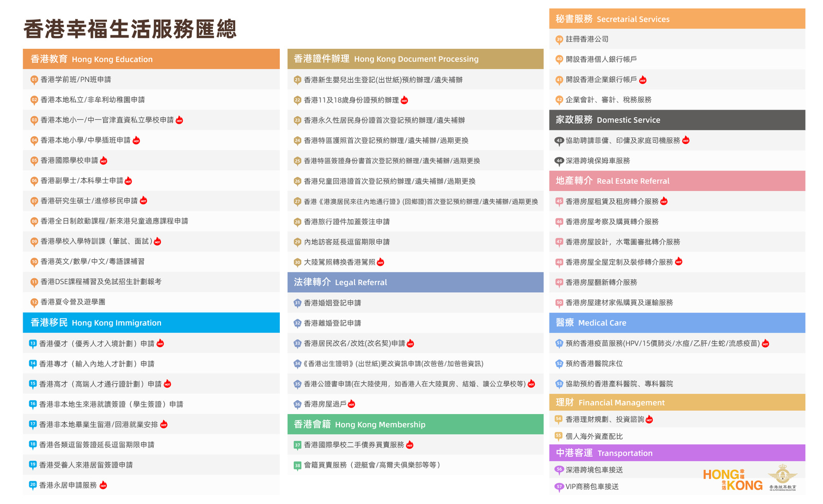
Task: Click the hot flame icon next to 香港高才申請
Action: pos(168,384)
